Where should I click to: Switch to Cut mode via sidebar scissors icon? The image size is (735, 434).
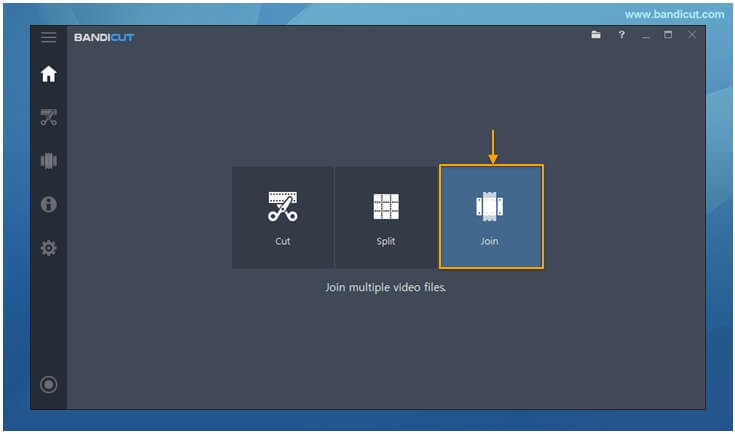click(48, 117)
